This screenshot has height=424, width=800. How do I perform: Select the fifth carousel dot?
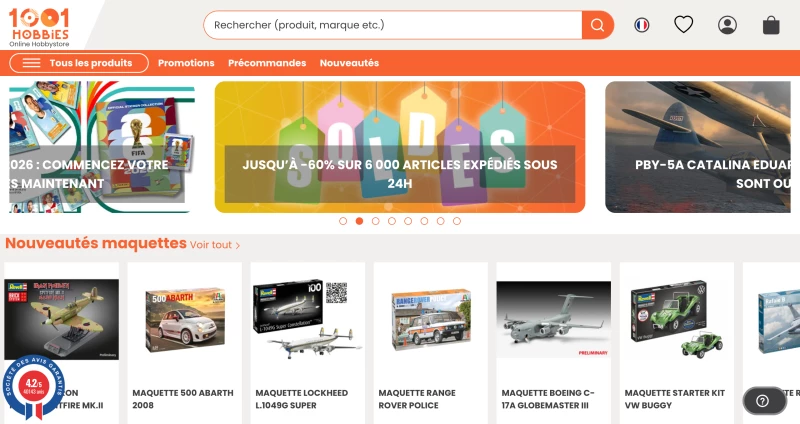pos(408,221)
